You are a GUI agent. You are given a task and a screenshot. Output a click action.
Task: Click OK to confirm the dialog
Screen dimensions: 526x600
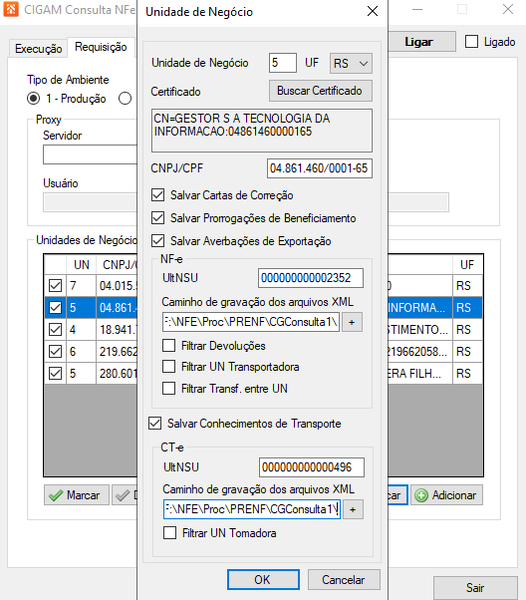pyautogui.click(x=263, y=580)
